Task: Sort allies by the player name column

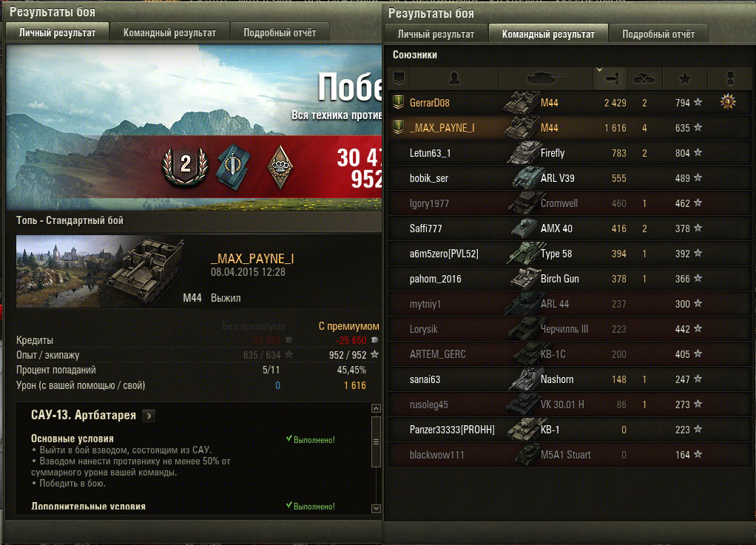Action: (454, 78)
